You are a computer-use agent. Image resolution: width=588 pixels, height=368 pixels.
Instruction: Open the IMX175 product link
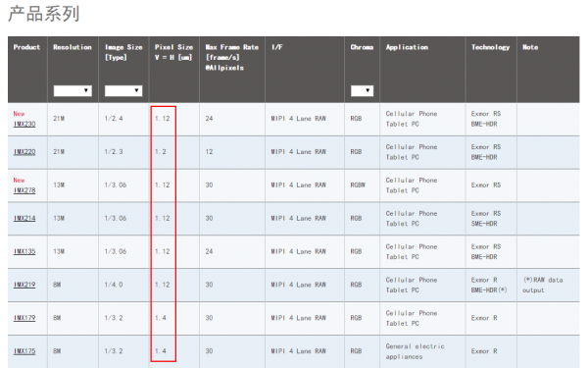[x=24, y=351]
